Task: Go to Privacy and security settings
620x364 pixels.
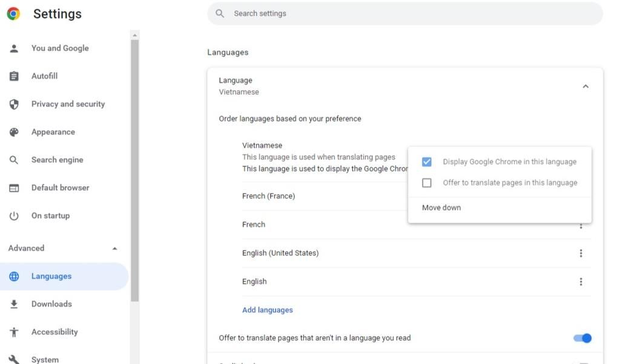Action: 68,104
